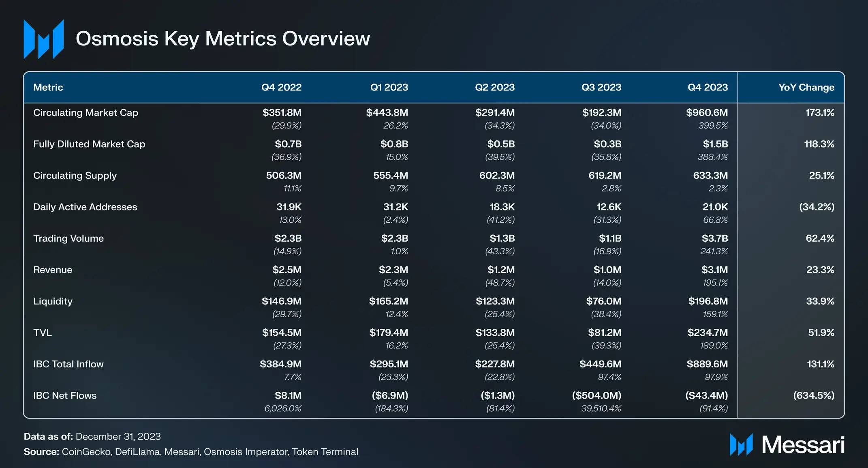Click the 'YoY Change' column header
This screenshot has height=468, width=868.
806,87
